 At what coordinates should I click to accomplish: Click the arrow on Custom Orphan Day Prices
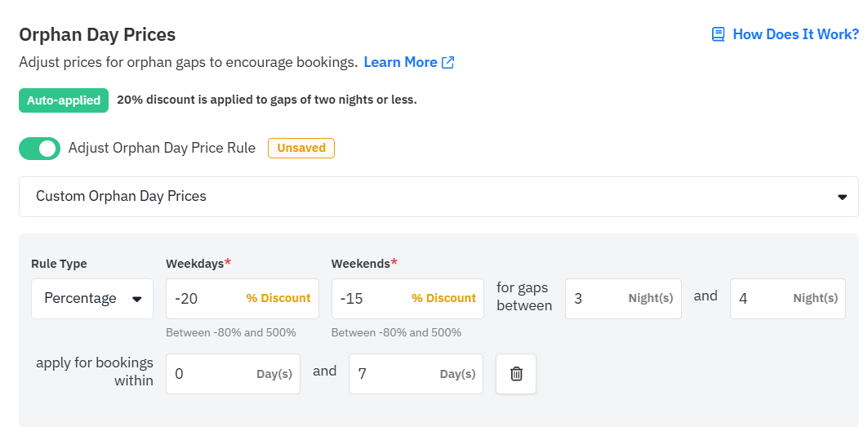[842, 197]
